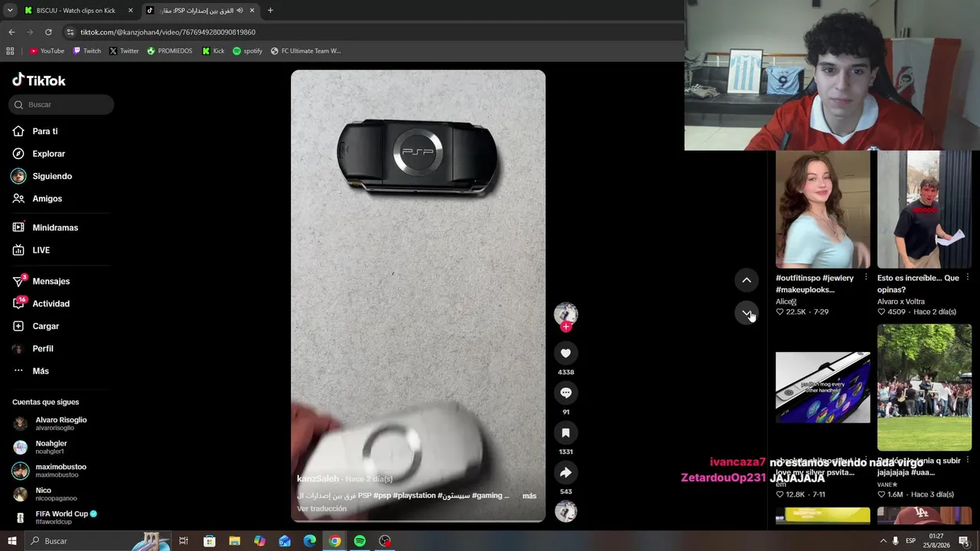The height and width of the screenshot is (551, 980).
Task: Follow the creator with the red plus
Action: (x=566, y=327)
